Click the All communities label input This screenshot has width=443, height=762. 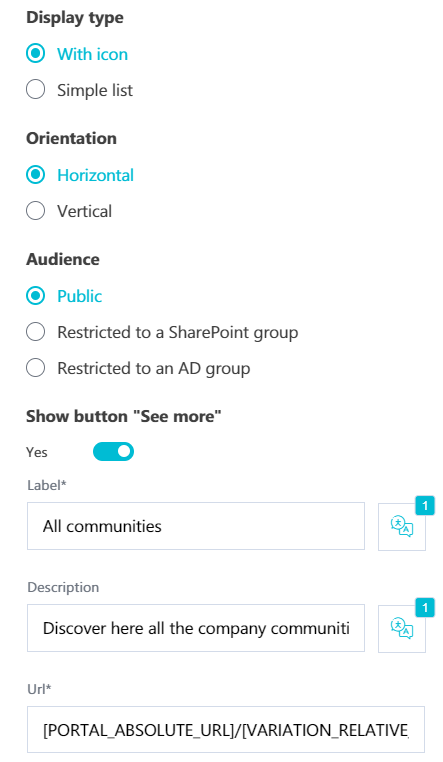tap(196, 526)
